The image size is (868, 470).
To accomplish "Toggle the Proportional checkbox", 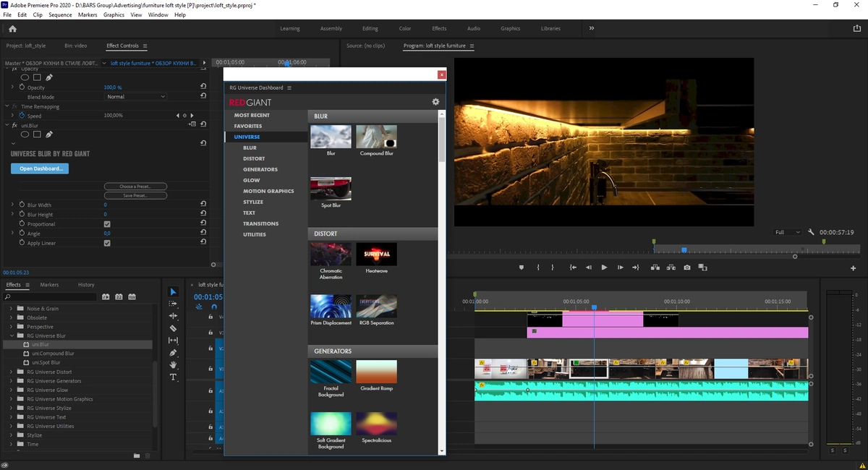I will (107, 224).
